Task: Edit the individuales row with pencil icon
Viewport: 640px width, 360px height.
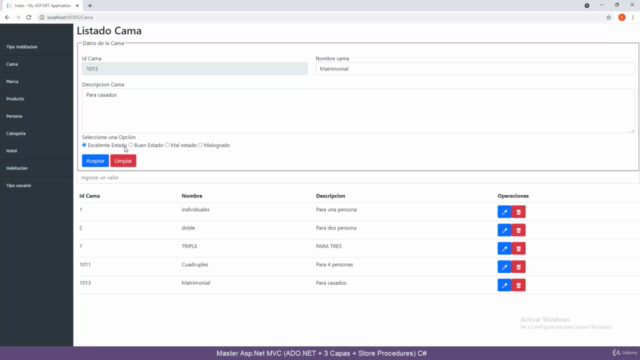Action: click(x=504, y=212)
